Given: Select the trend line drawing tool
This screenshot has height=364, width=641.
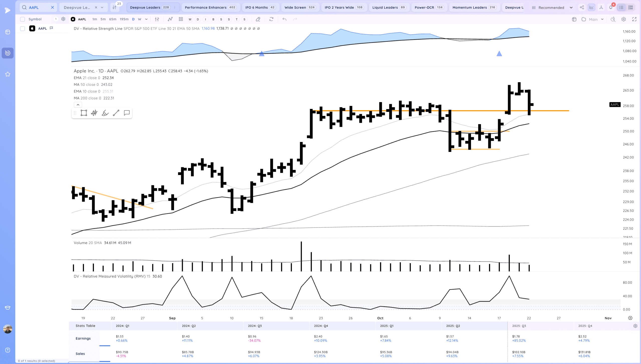Looking at the screenshot, I should [116, 113].
